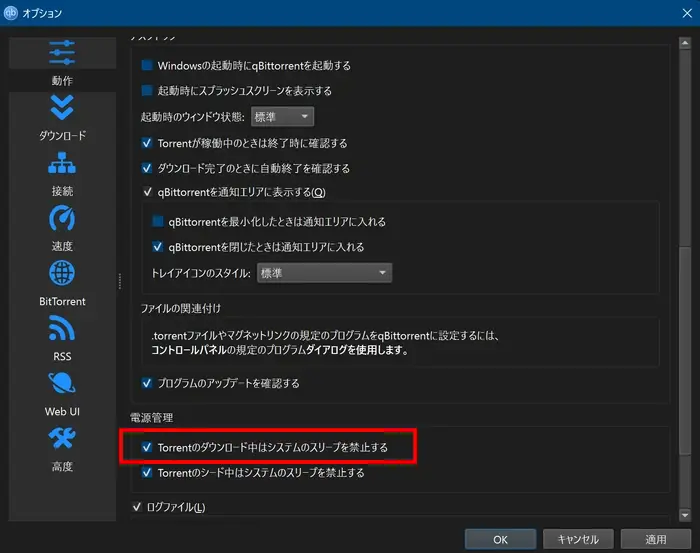
Task: Open the RSS feed icon
Action: pos(62,328)
